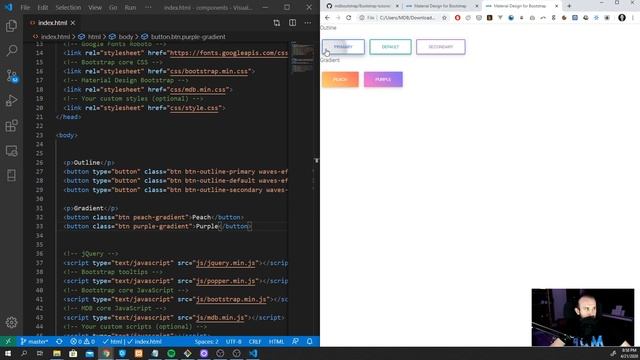Open the Source Control view

[x=11, y=76]
